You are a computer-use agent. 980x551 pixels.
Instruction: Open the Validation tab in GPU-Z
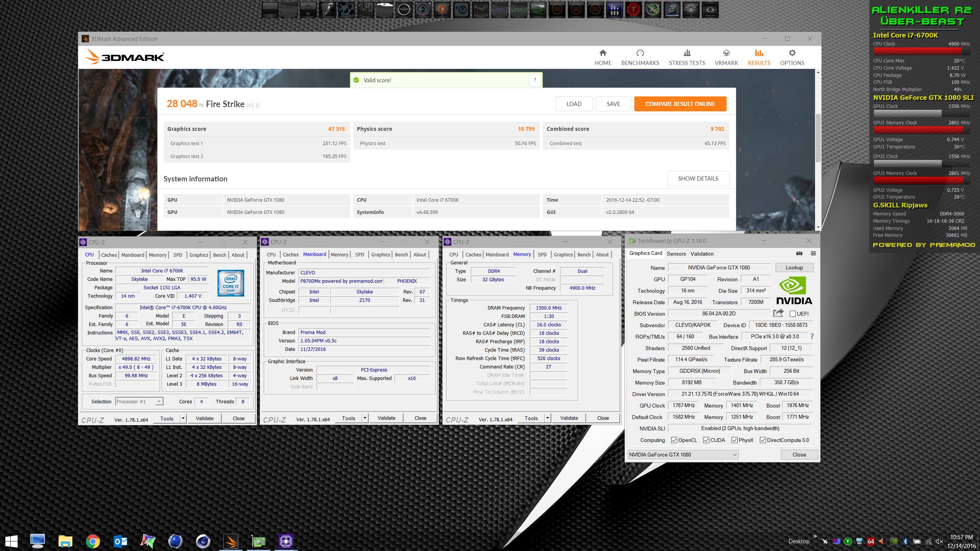702,254
